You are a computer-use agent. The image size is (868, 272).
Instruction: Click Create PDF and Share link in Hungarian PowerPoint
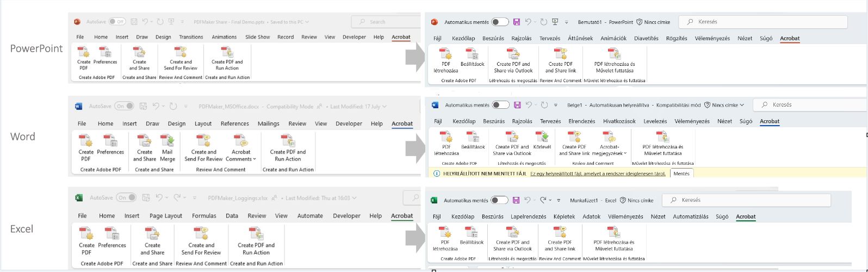coord(561,60)
